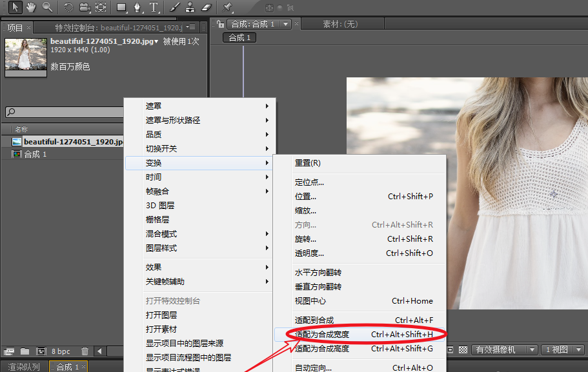The height and width of the screenshot is (372, 588).
Task: Switch to the 特效控制台 tab
Action: coord(119,27)
